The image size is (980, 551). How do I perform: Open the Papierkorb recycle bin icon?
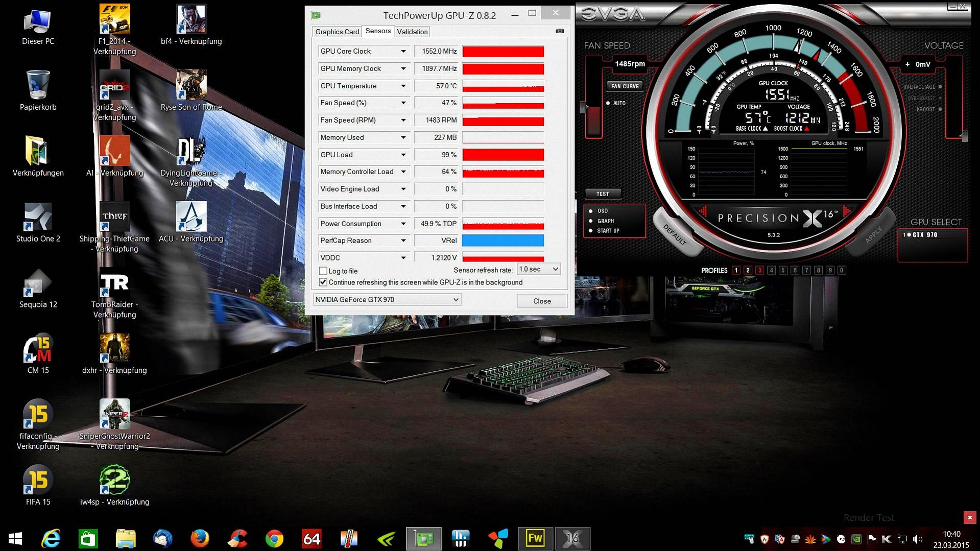tap(38, 85)
